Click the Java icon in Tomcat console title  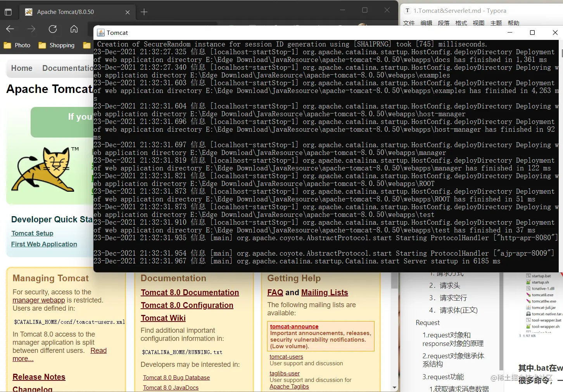click(101, 33)
